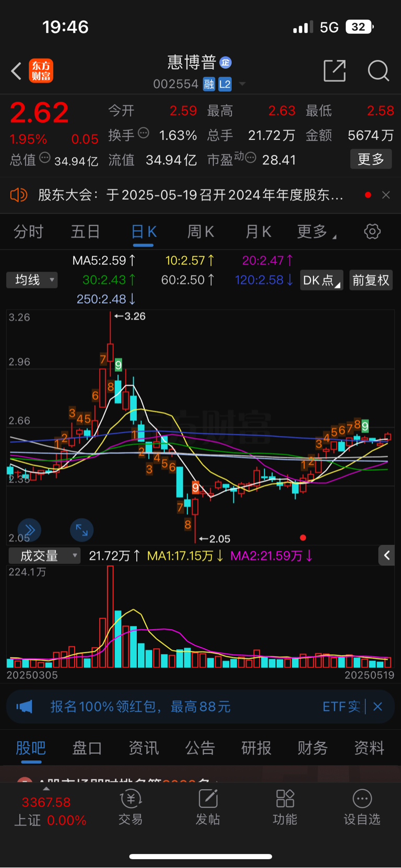
Task: Tap the 融 margin badge
Action: (x=209, y=84)
